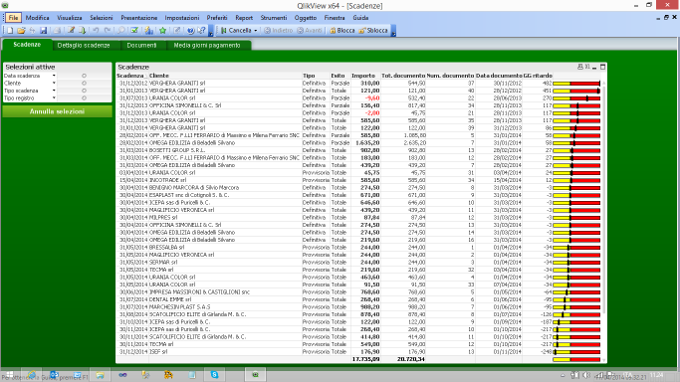Click the Print toolbar icon
The image size is (680, 382).
(57, 30)
